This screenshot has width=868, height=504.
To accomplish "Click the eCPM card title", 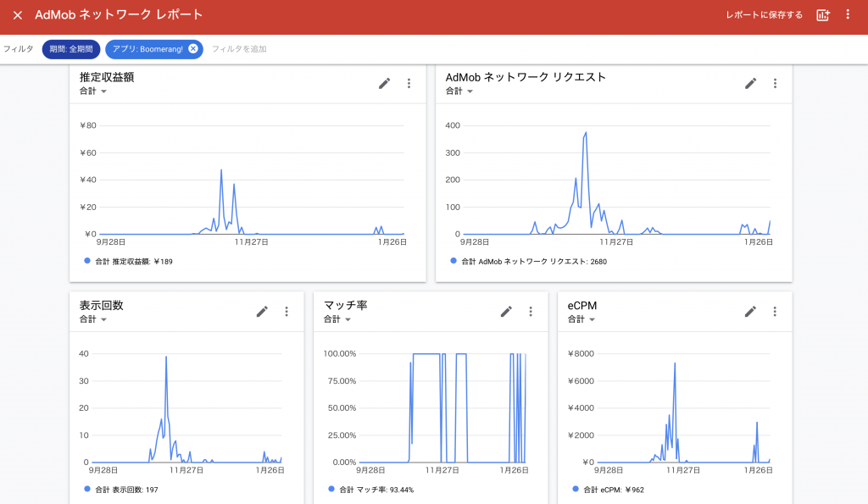I will tap(581, 306).
